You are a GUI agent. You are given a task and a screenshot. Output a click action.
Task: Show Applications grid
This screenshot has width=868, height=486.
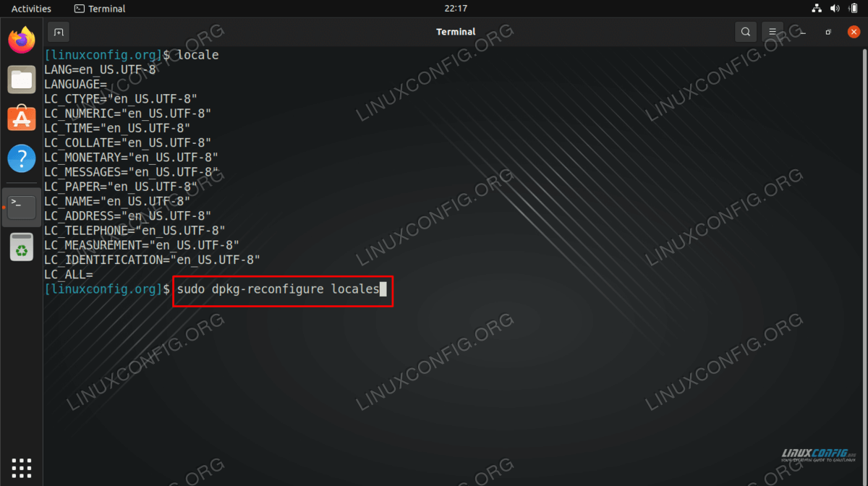[x=22, y=466]
